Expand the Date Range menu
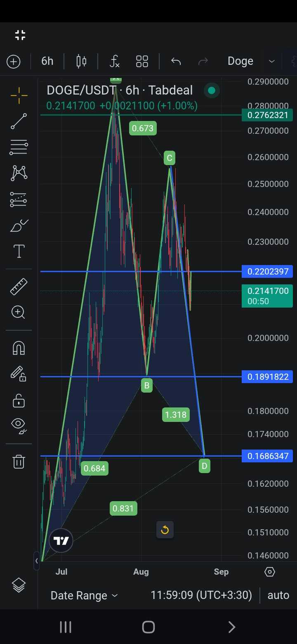The height and width of the screenshot is (644, 297). tap(84, 595)
